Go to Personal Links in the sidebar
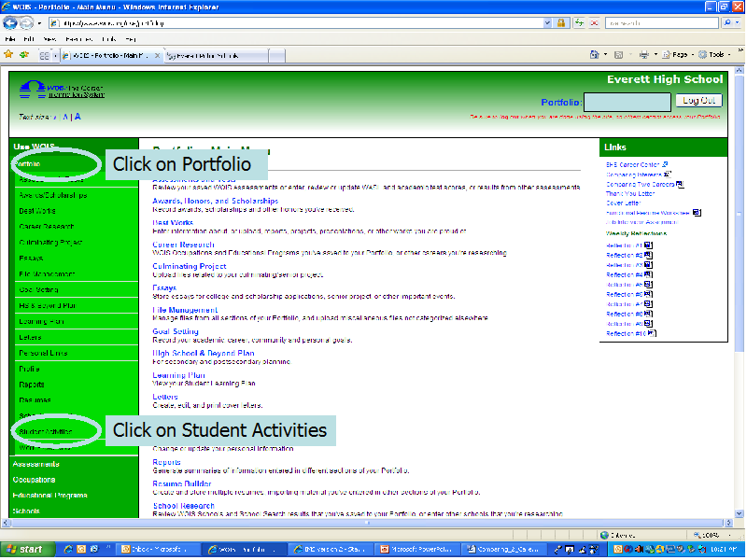The width and height of the screenshot is (747, 560). tap(43, 353)
